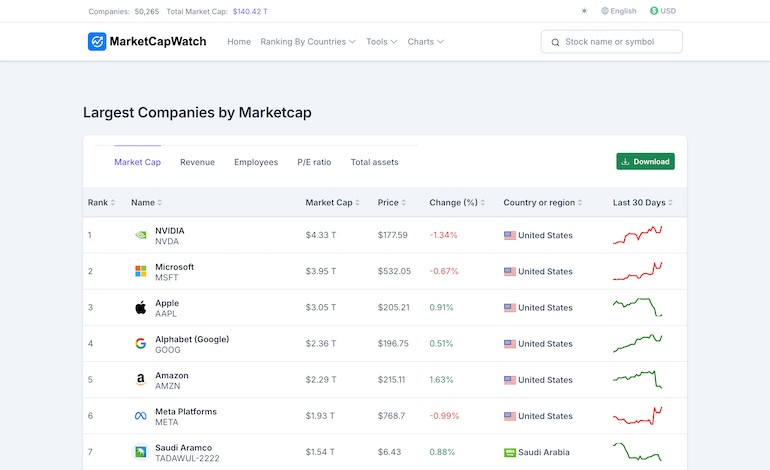
Task: Expand the Ranking By Countries menu
Action: pos(308,42)
